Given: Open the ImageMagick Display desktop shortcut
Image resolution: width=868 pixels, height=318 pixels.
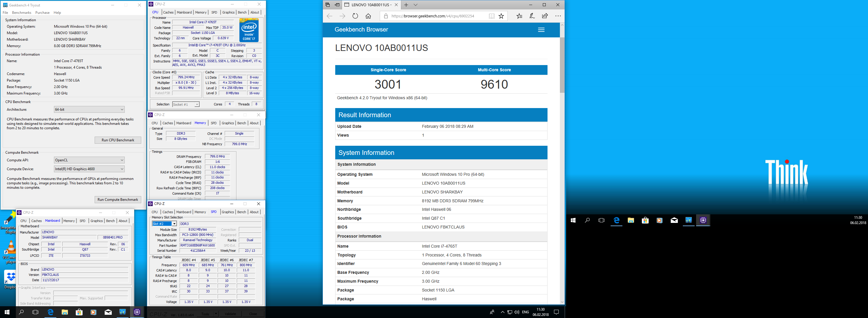Looking at the screenshot, I should pyautogui.click(x=9, y=222).
